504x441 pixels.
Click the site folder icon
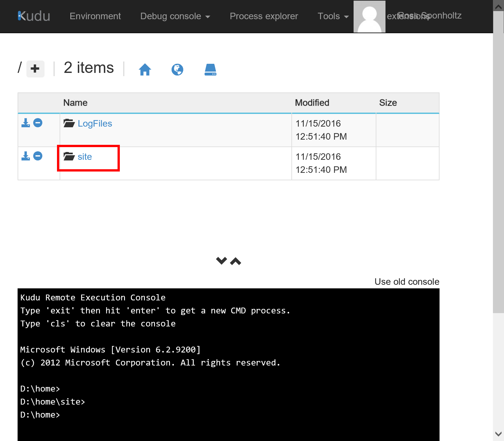point(69,157)
